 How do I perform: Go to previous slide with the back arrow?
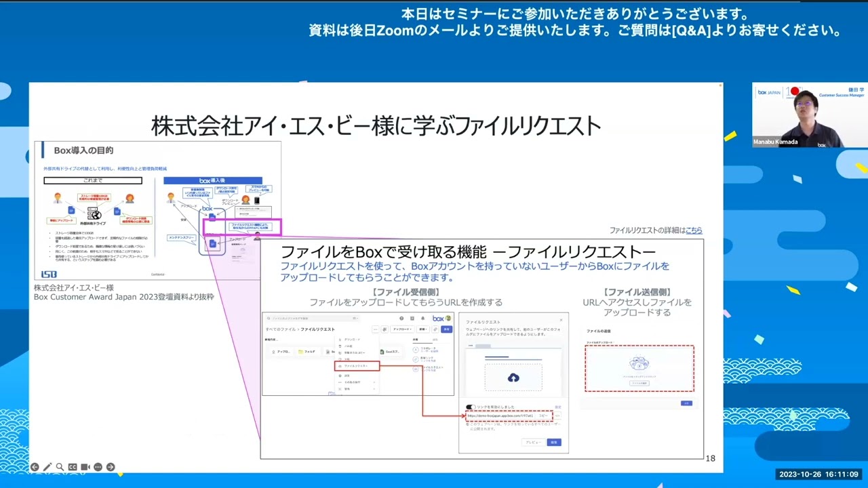(x=35, y=467)
